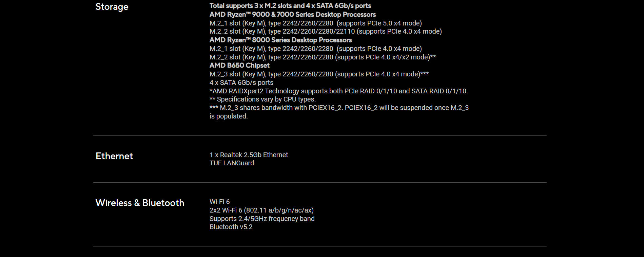Image resolution: width=644 pixels, height=257 pixels.
Task: Click the Storage section heading
Action: pos(112,7)
